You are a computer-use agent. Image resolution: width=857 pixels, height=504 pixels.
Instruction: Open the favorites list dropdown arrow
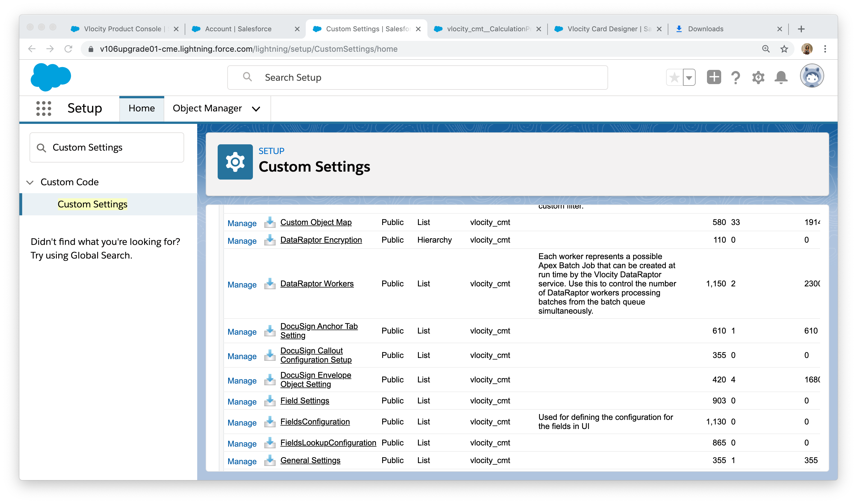coord(689,77)
